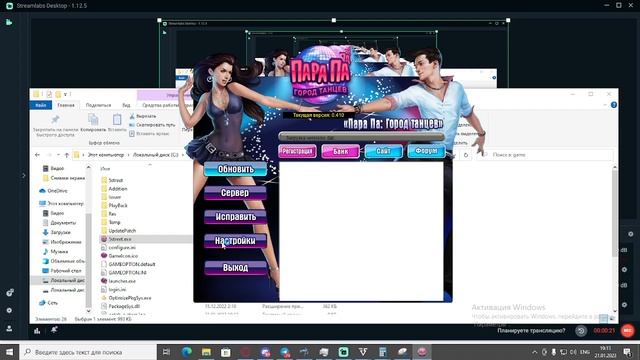
Task: Select the login.ini file
Action: click(113, 289)
